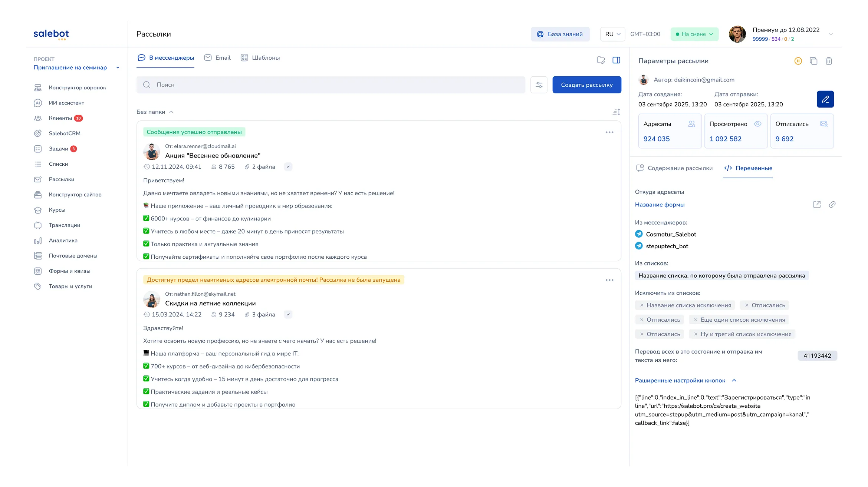Open "На смене" status dropdown
Viewport: 868px width, 487px height.
point(694,34)
